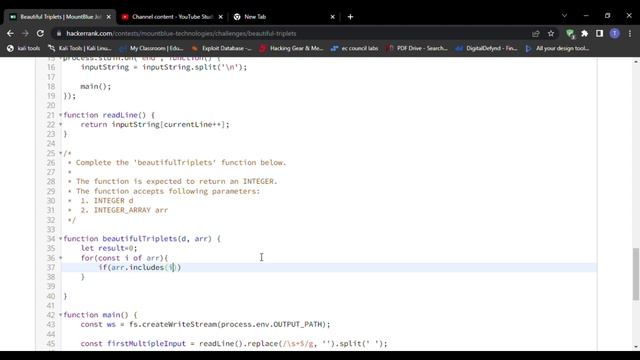This screenshot has height=360, width=640.
Task: Open the PDF Drive bookmark
Action: click(x=417, y=48)
